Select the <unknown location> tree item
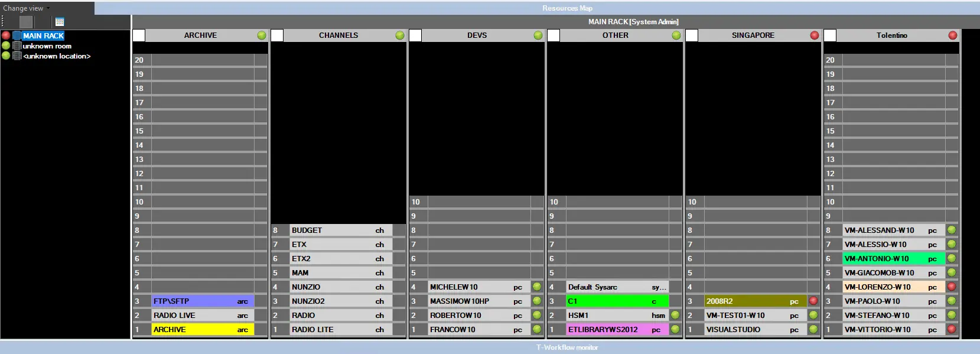 57,56
